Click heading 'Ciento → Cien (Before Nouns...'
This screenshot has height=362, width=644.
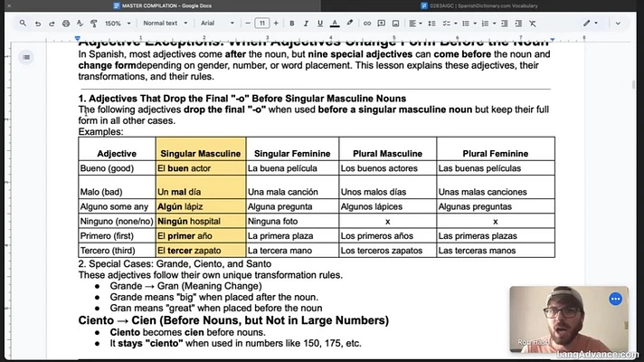coord(233,320)
